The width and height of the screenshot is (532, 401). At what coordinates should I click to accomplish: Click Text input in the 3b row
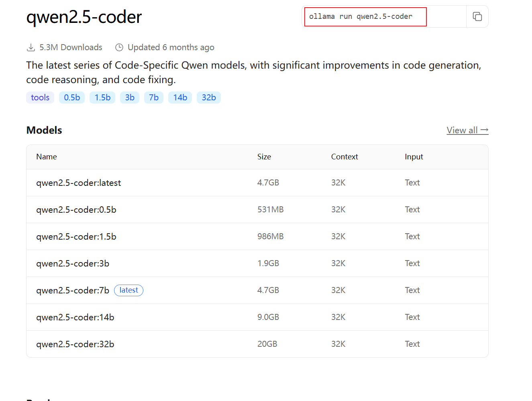[412, 263]
